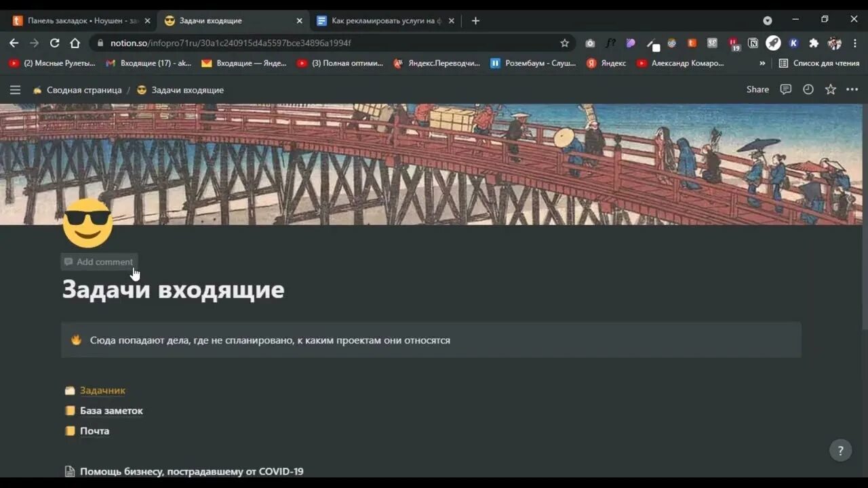Click the color picker pen extension icon
The image size is (868, 488).
[x=652, y=44]
